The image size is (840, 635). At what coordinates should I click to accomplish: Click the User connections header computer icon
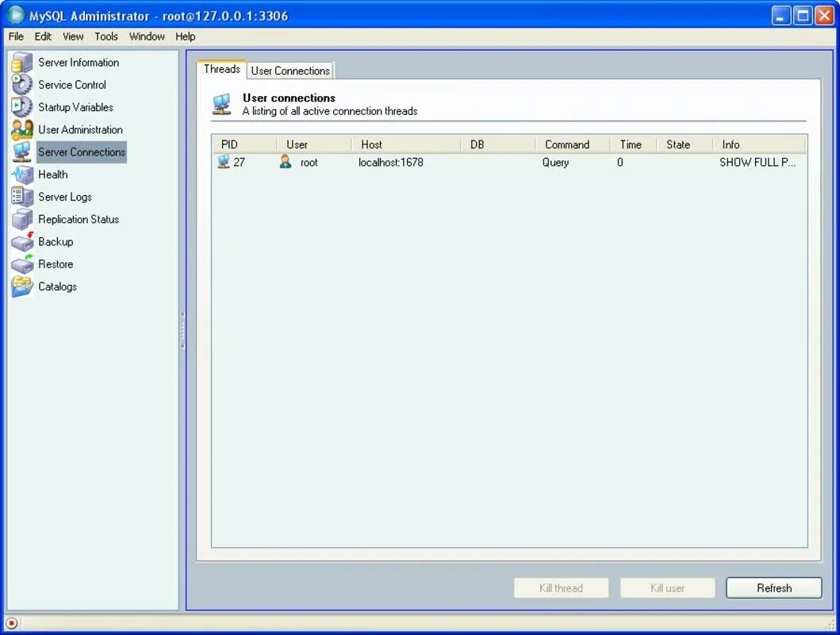[x=222, y=104]
